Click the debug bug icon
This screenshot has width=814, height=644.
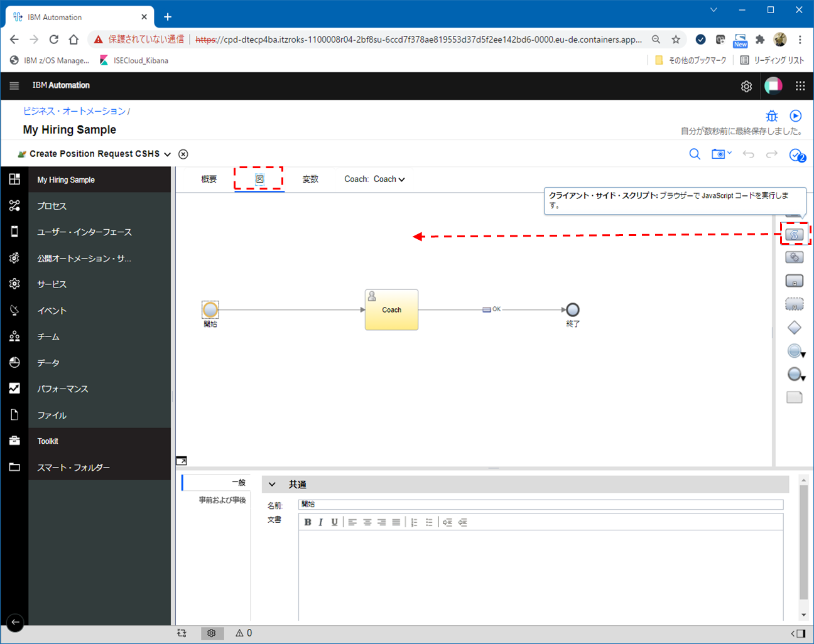772,116
